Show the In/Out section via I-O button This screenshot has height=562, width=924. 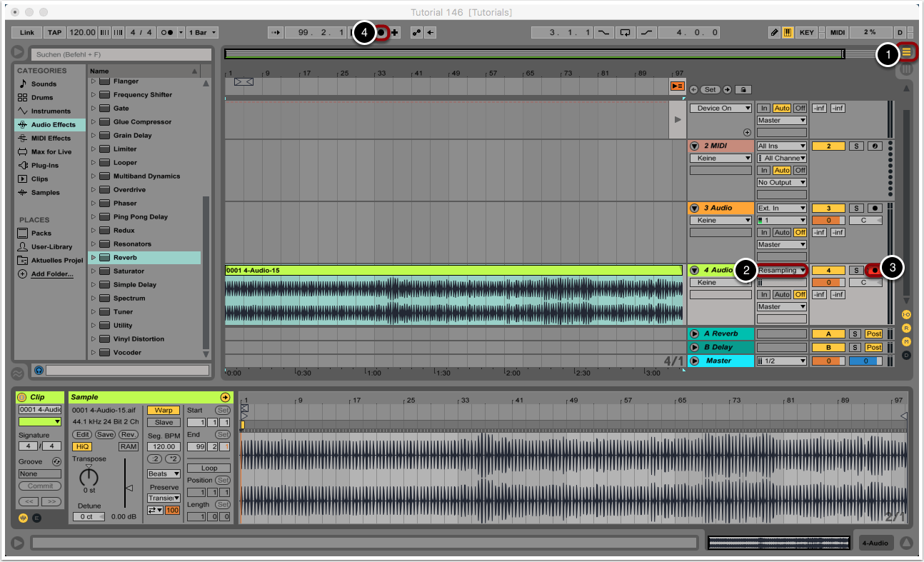(x=906, y=314)
